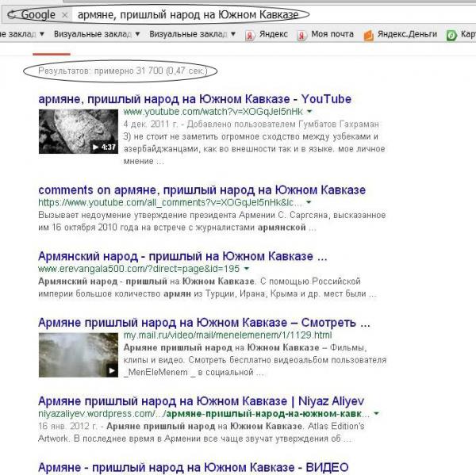The image size is (476, 475).
Task: Open the result title ending in "- YouTube"
Action: click(x=194, y=99)
